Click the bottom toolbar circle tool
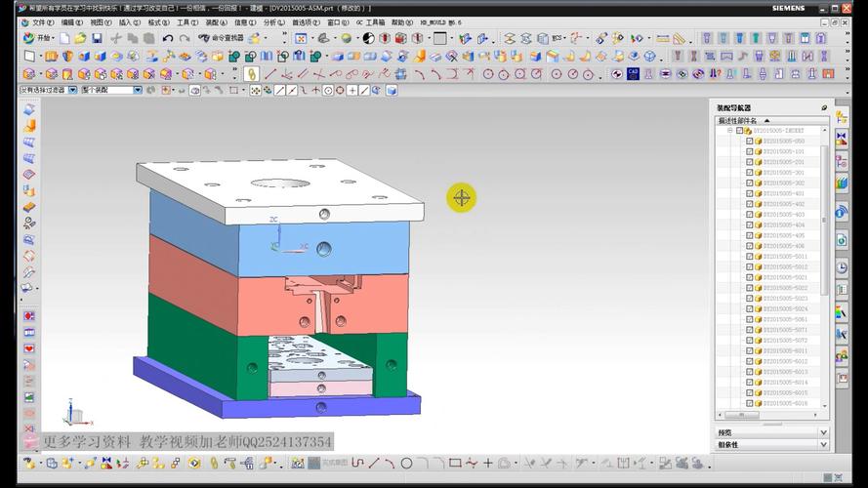This screenshot has width=868, height=488. click(406, 463)
